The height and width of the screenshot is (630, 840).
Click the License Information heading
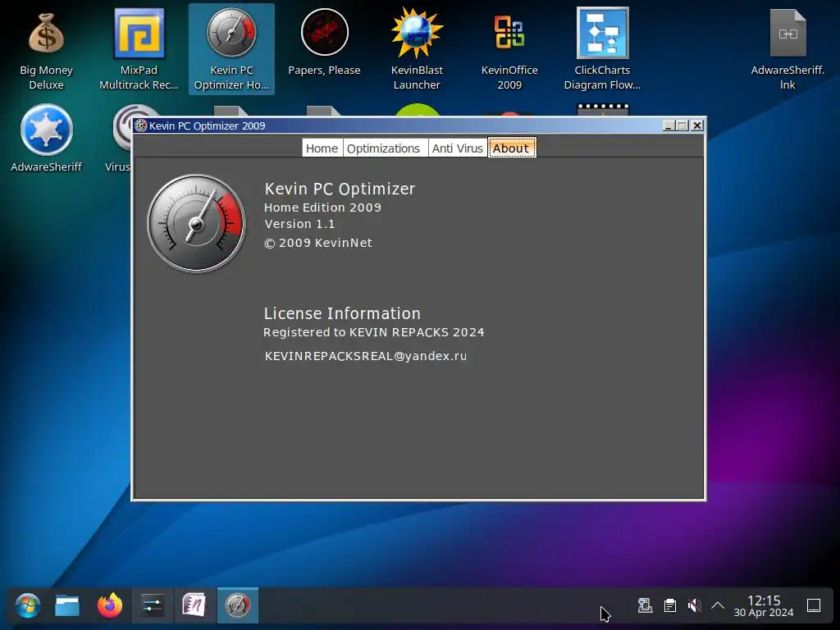pos(342,313)
